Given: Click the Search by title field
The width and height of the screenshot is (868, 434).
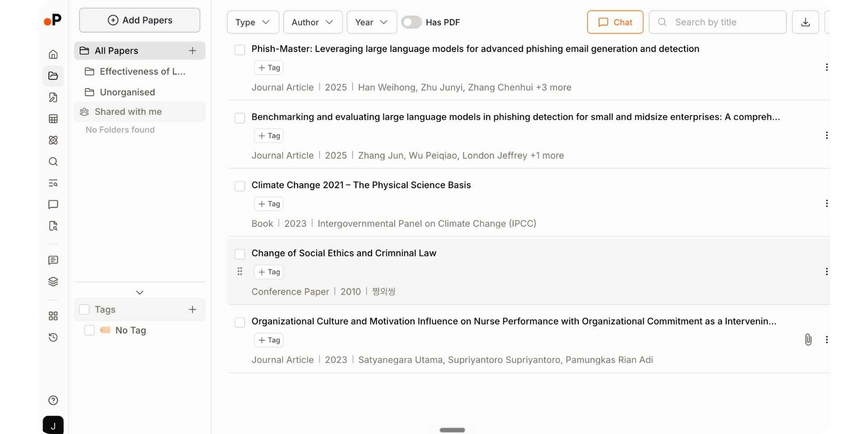Looking at the screenshot, I should [717, 22].
